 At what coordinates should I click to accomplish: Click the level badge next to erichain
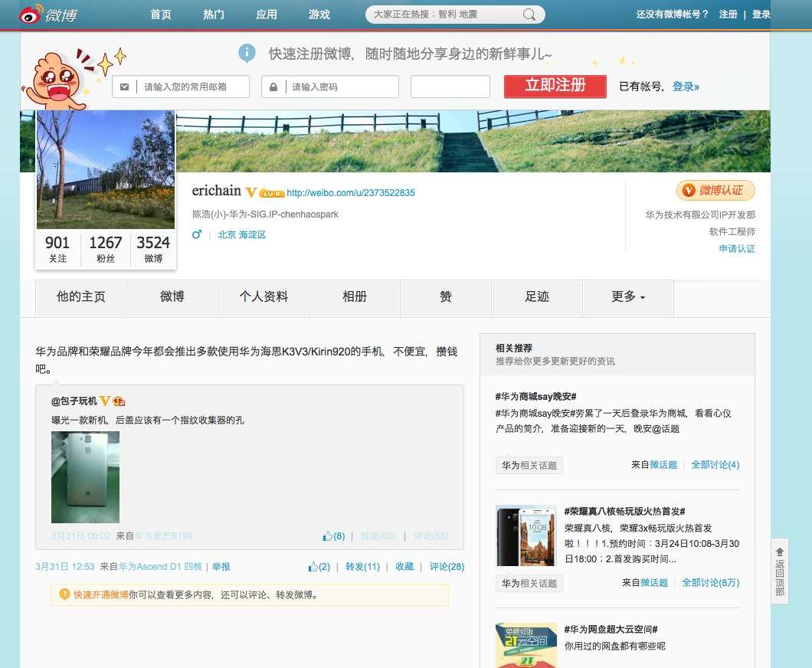(272, 193)
